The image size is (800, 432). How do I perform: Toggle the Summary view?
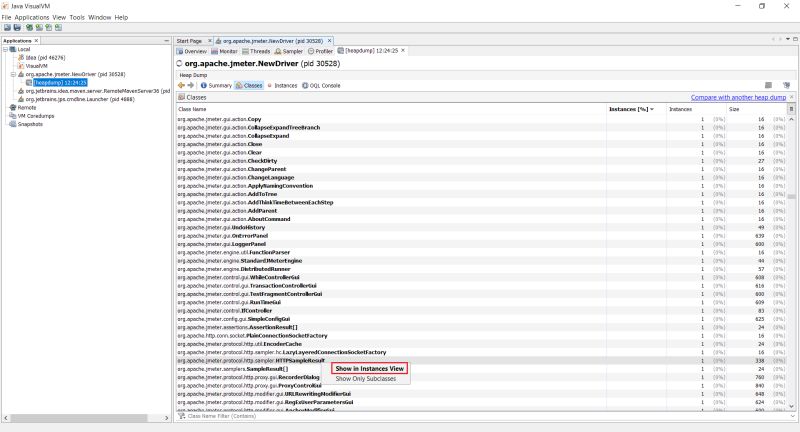[x=216, y=85]
